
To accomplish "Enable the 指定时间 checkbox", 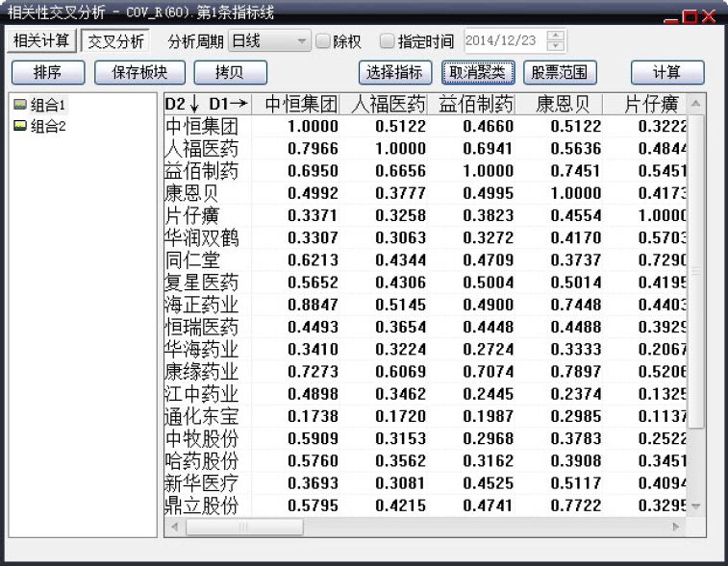I will 387,40.
